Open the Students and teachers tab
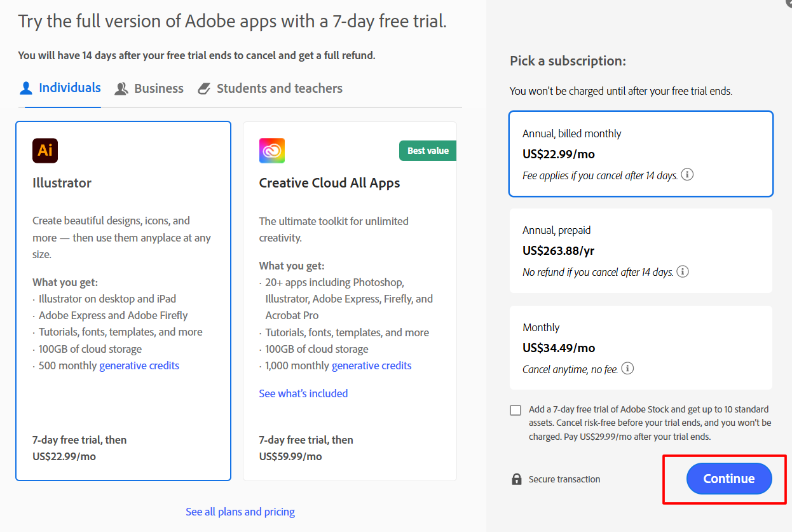Viewport: 792px width, 532px height. [x=270, y=89]
